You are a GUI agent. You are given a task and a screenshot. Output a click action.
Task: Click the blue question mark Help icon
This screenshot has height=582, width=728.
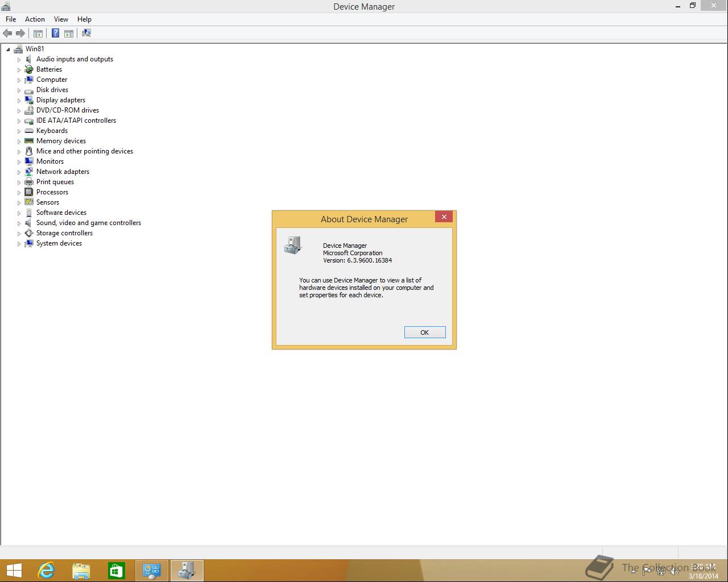click(x=56, y=34)
